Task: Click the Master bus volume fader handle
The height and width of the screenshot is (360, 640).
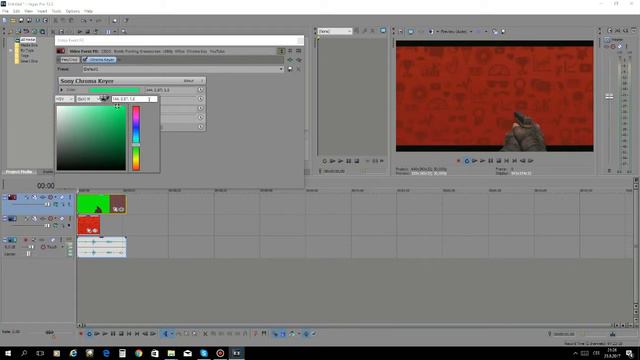Action: click(609, 97)
